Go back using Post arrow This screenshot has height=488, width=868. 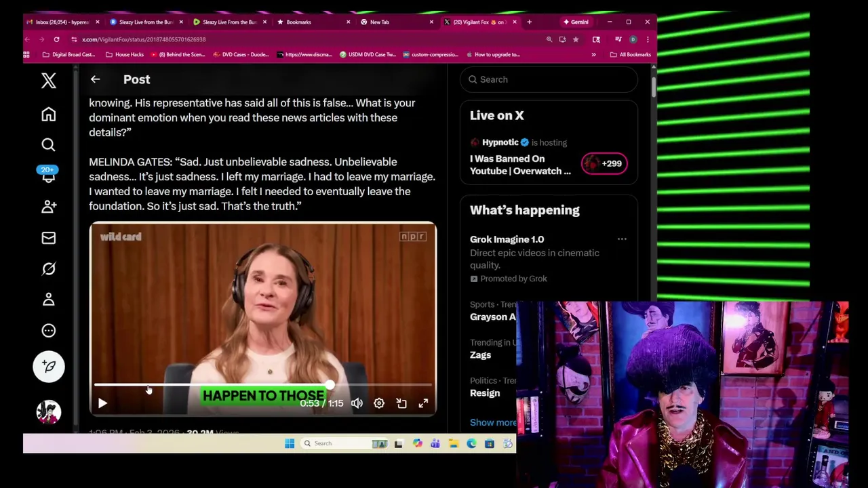(x=95, y=79)
